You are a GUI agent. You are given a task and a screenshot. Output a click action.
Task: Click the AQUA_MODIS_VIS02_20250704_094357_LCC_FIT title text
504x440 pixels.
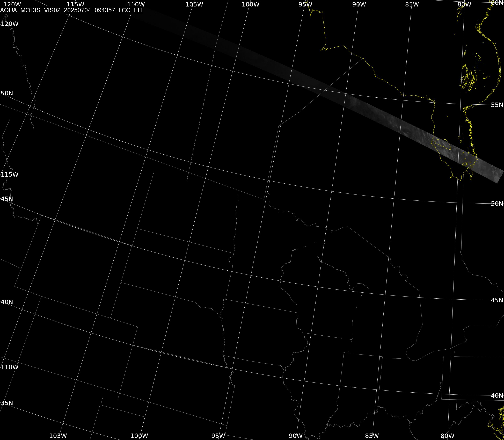click(x=71, y=10)
